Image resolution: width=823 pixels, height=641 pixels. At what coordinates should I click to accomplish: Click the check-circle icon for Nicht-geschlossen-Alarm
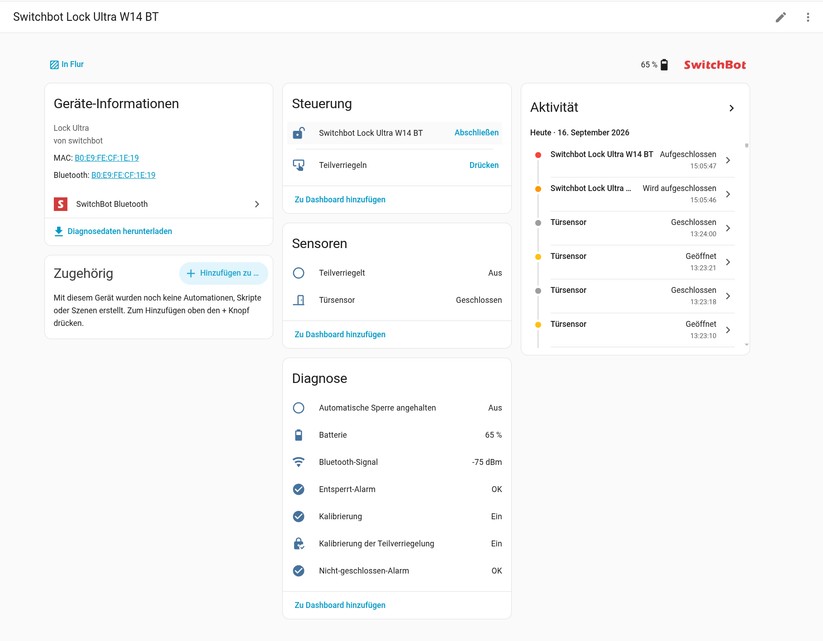[x=299, y=571]
